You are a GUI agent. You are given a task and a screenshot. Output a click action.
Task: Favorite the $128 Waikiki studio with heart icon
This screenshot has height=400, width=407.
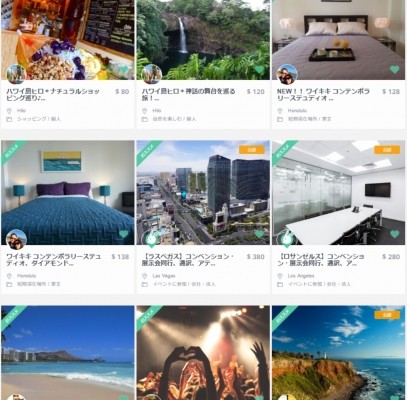click(395, 70)
